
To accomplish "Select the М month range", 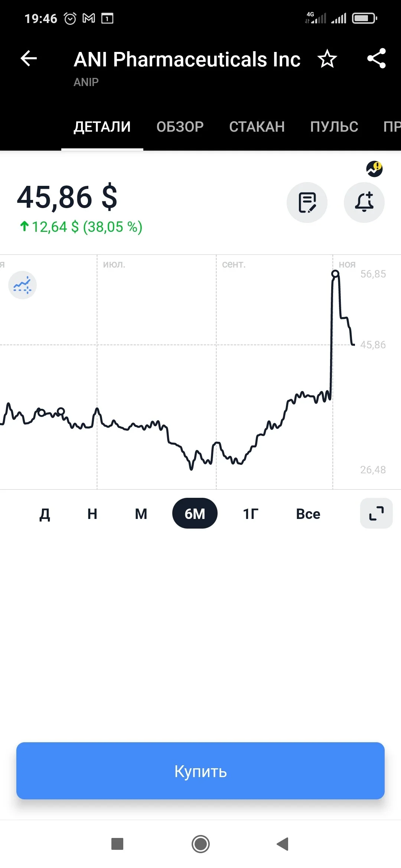I will (141, 514).
